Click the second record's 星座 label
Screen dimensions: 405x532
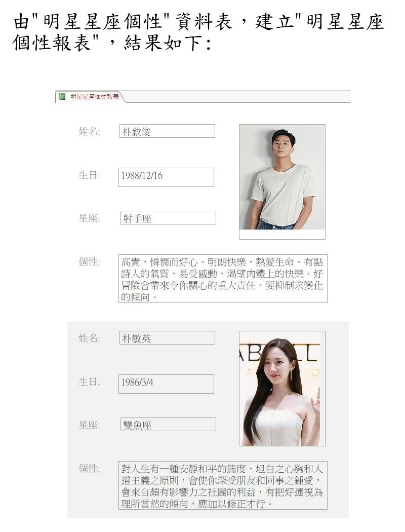point(89,425)
